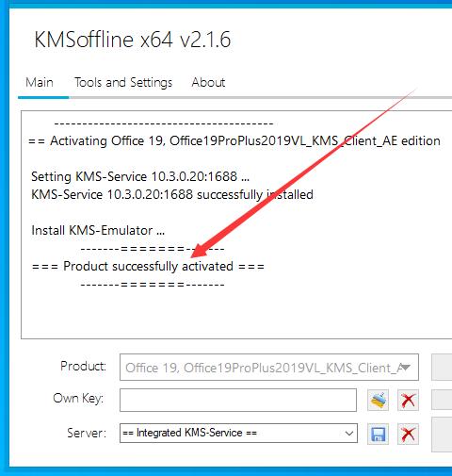Click the red X beside Own Key
This screenshot has height=476, width=452.
(408, 401)
